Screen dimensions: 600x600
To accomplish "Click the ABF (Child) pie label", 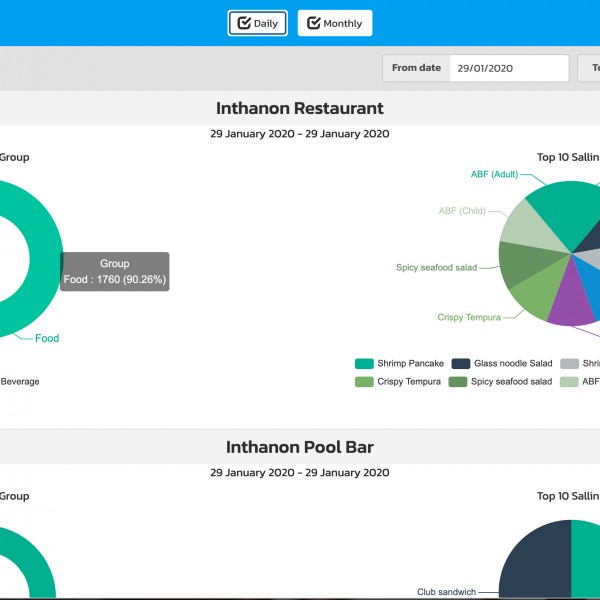I will pyautogui.click(x=462, y=211).
